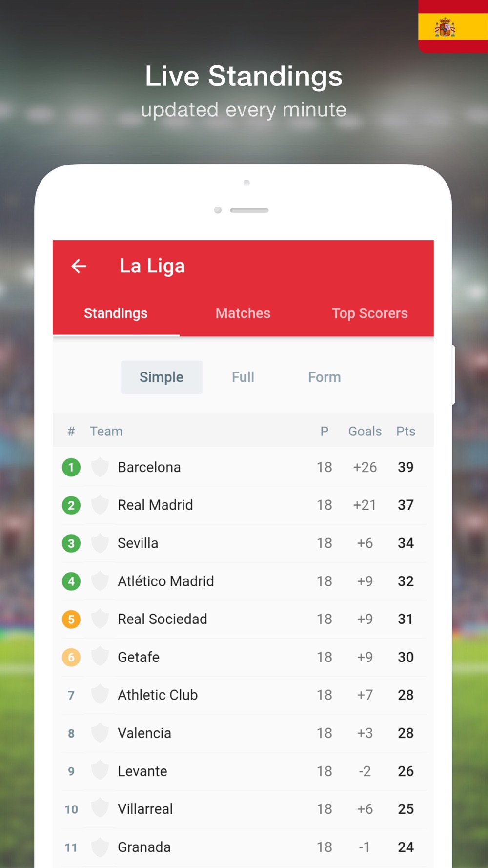Screen dimensions: 488x868
Task: Tap Real Madrid's crest placeholder
Action: pos(100,505)
